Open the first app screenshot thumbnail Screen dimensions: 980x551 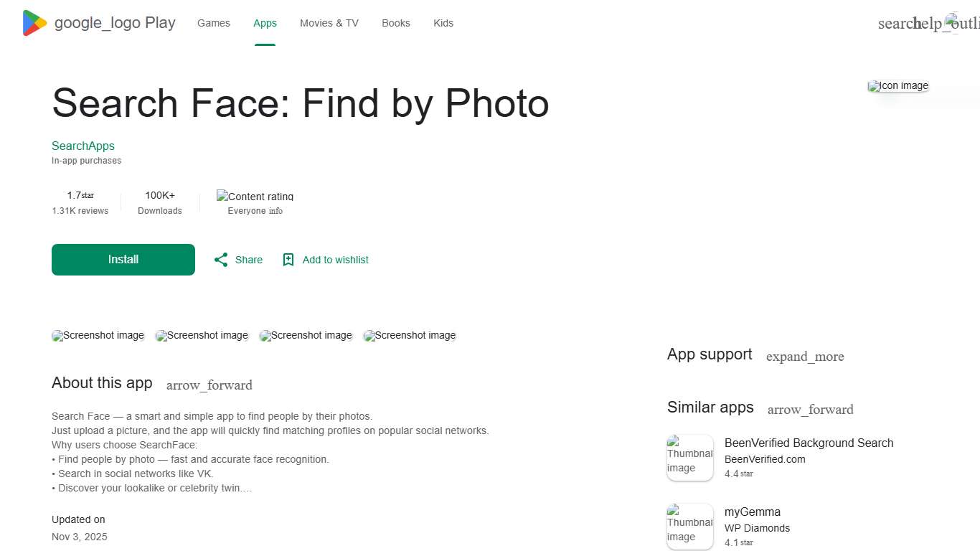tap(98, 335)
